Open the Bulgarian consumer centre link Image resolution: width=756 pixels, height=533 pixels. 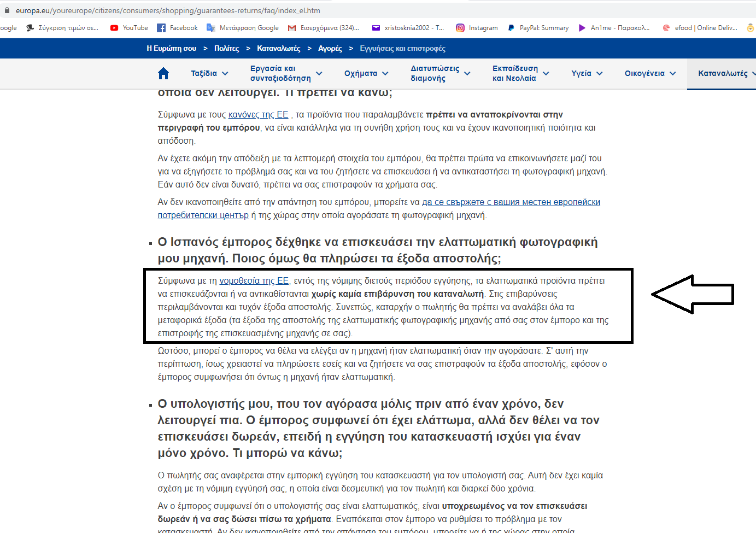[x=379, y=209]
